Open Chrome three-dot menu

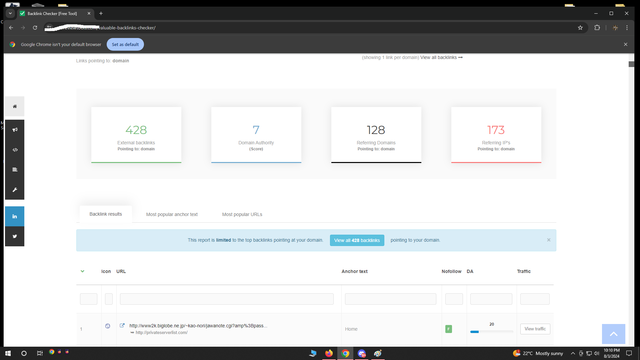(627, 28)
